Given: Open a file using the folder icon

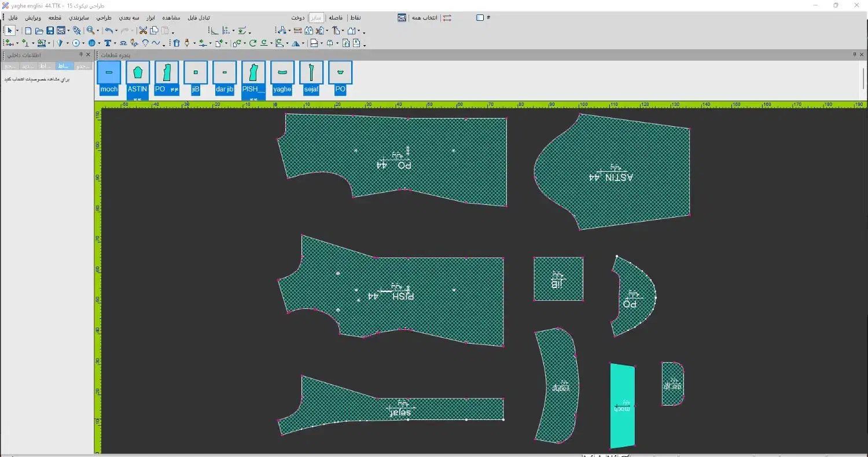Looking at the screenshot, I should (x=39, y=31).
